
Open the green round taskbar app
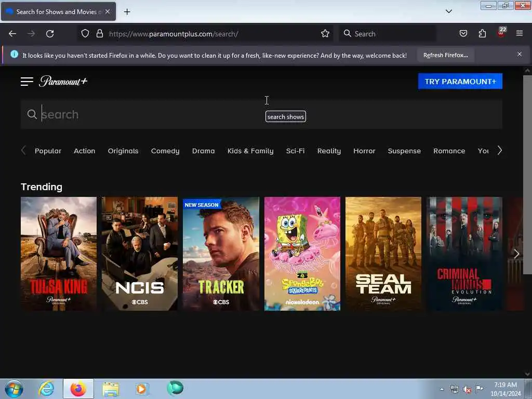coord(175,388)
